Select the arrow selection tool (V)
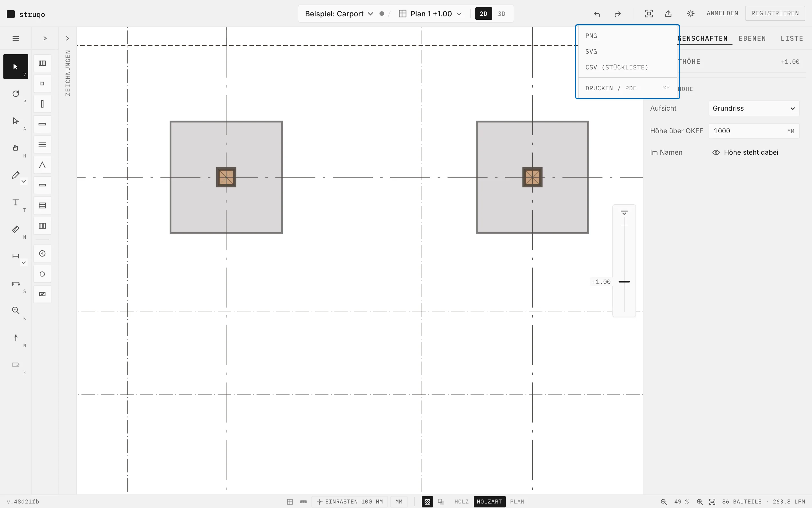This screenshot has height=508, width=812. coord(16,67)
